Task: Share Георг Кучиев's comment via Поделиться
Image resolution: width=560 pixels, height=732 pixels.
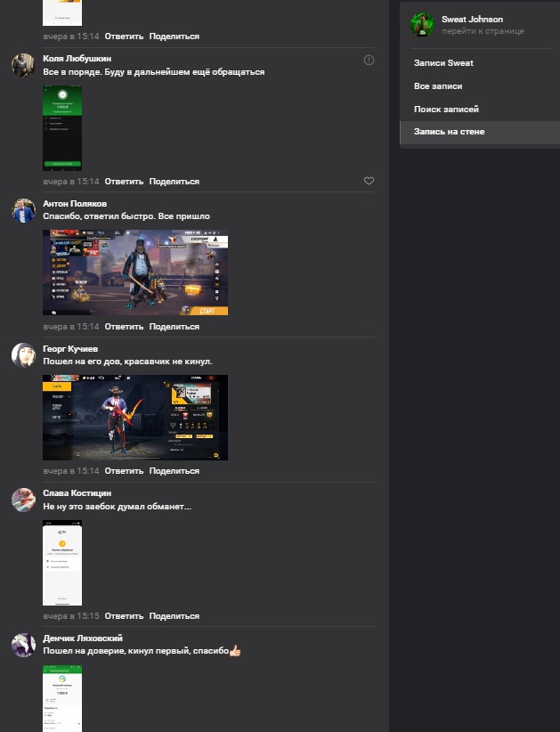Action: pyautogui.click(x=174, y=471)
